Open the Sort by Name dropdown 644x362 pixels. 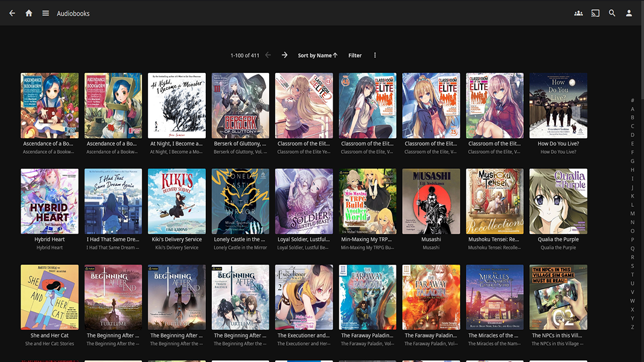317,56
